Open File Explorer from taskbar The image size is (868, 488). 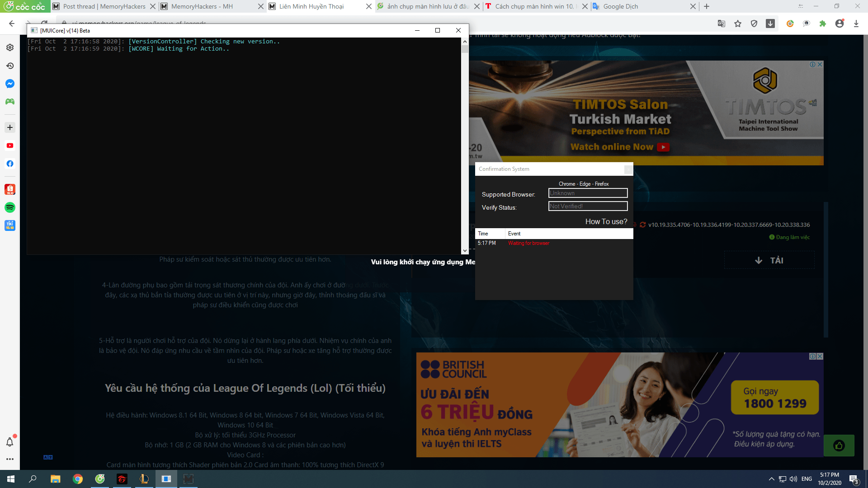(55, 479)
